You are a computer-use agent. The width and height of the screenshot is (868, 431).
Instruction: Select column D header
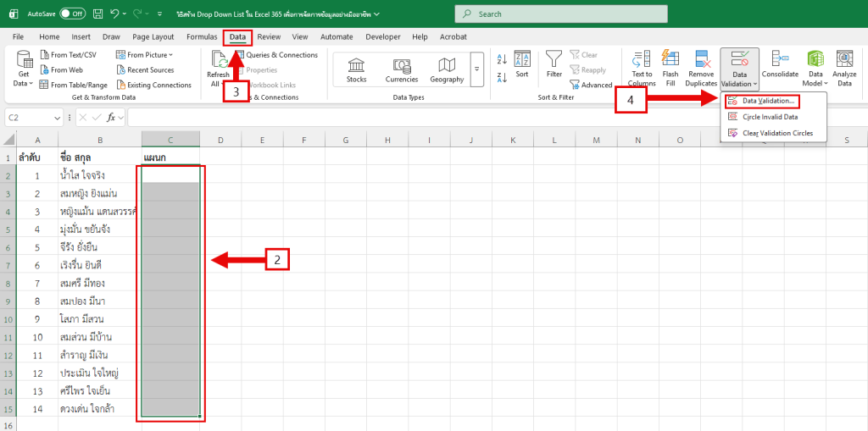click(x=220, y=141)
